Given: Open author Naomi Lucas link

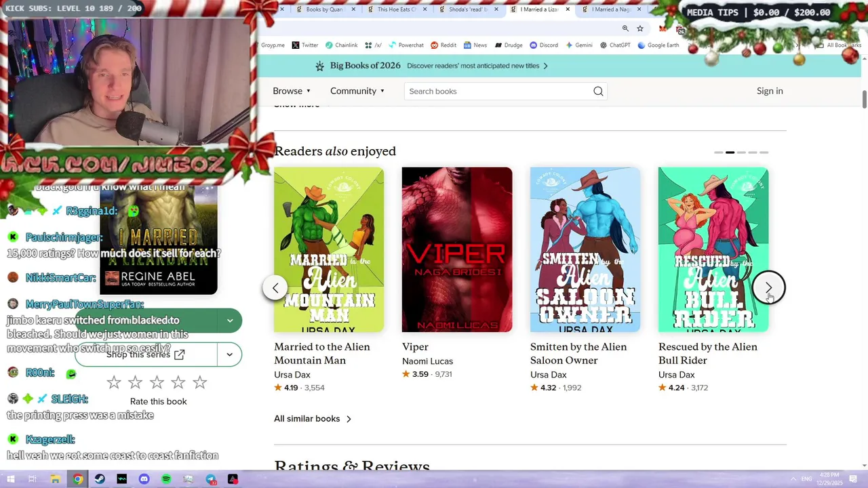Looking at the screenshot, I should pyautogui.click(x=427, y=361).
